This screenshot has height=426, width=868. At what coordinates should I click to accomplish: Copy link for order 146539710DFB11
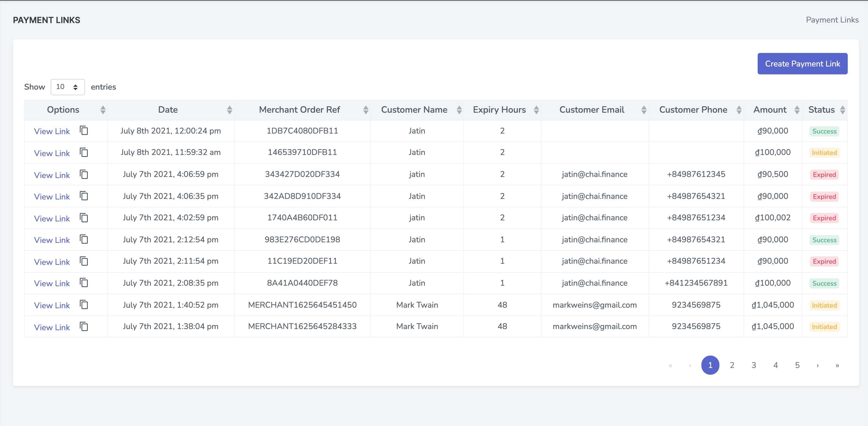pos(84,152)
